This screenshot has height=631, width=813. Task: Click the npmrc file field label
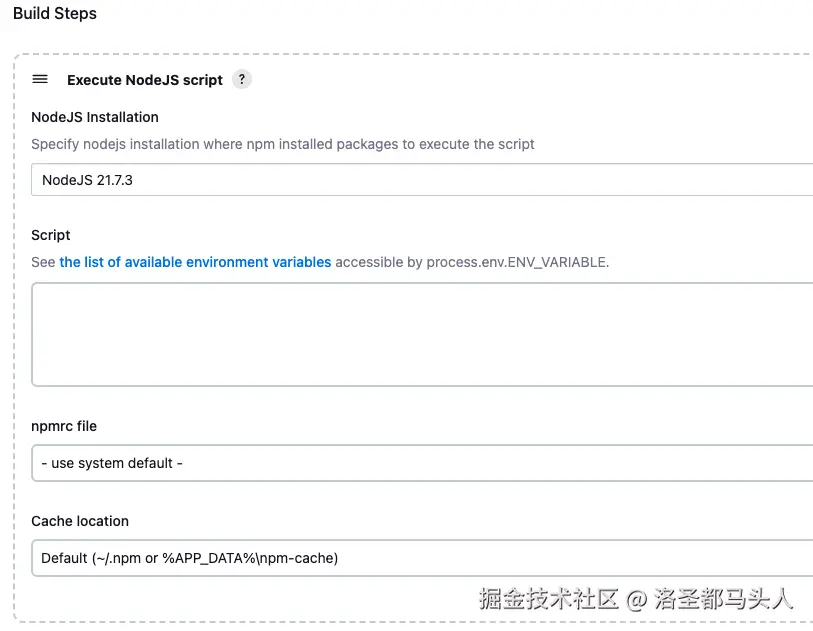click(x=64, y=426)
